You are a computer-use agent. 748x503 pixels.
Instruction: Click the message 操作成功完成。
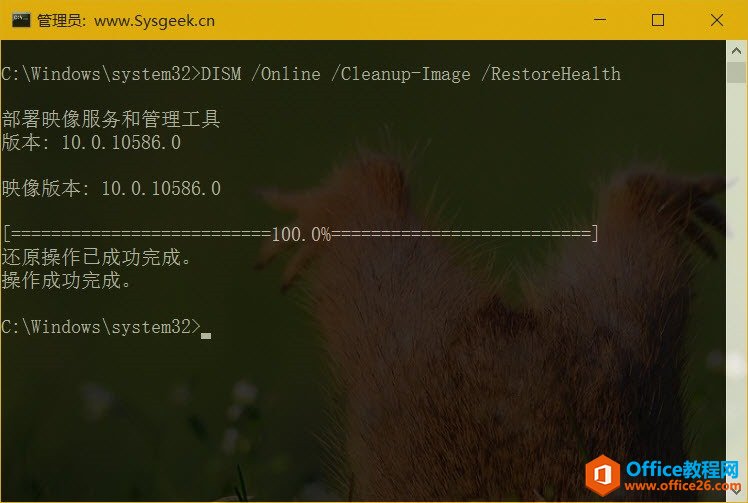tap(66, 280)
